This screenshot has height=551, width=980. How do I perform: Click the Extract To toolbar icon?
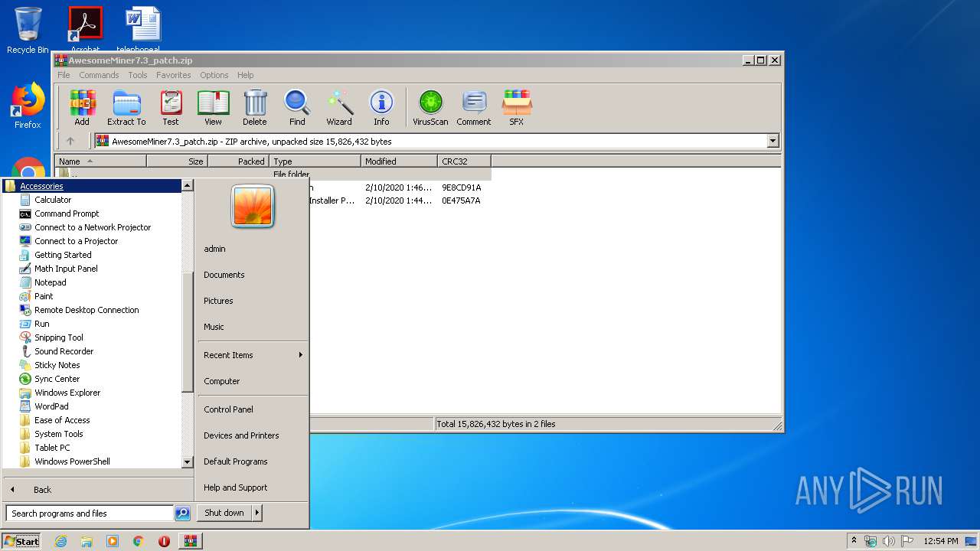126,107
